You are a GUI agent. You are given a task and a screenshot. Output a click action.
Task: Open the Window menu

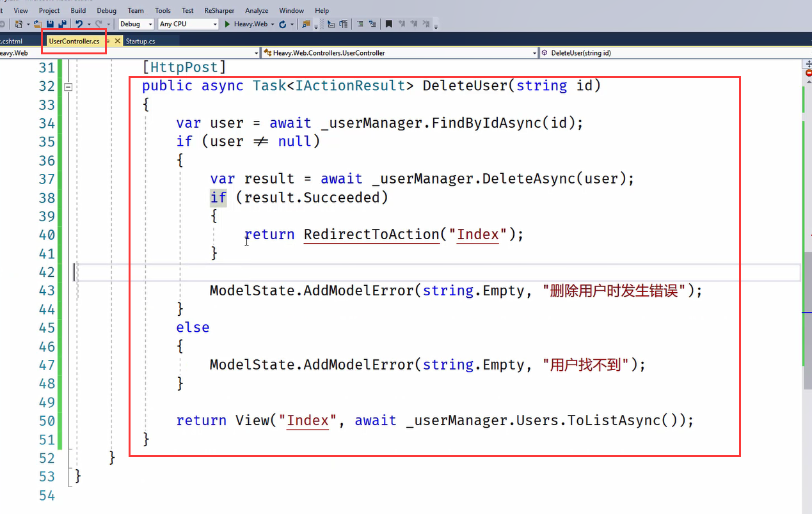291,10
